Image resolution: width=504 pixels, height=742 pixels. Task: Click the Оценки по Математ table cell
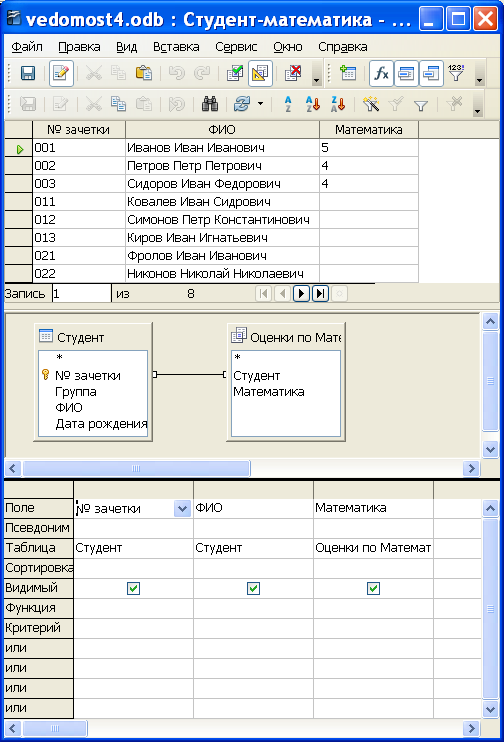pos(373,548)
